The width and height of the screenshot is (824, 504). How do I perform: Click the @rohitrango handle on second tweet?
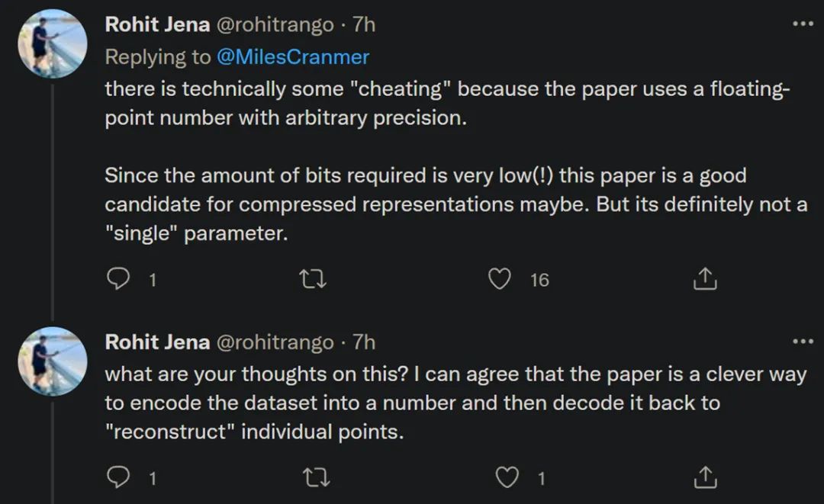pos(275,342)
